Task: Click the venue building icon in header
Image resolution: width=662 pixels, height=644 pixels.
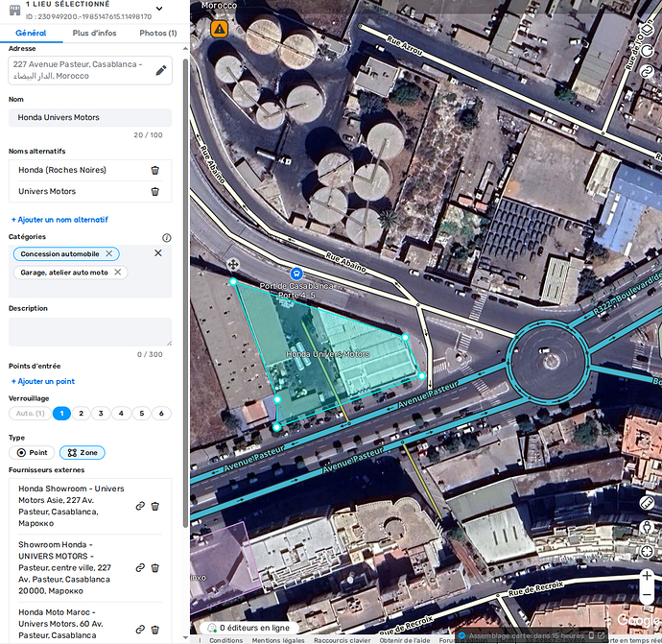Action: tap(14, 10)
